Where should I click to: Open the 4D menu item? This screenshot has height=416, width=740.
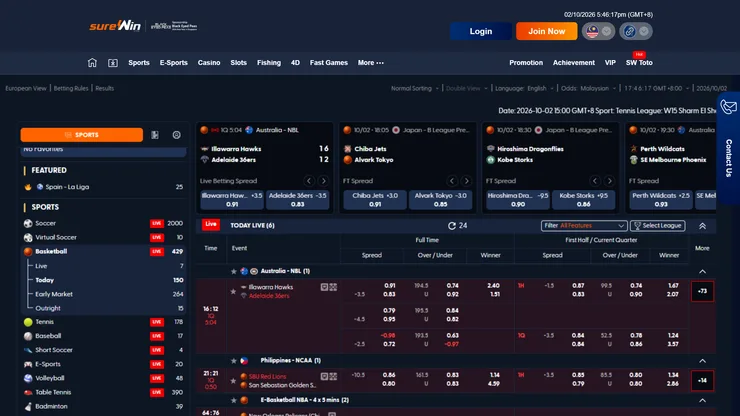click(295, 63)
